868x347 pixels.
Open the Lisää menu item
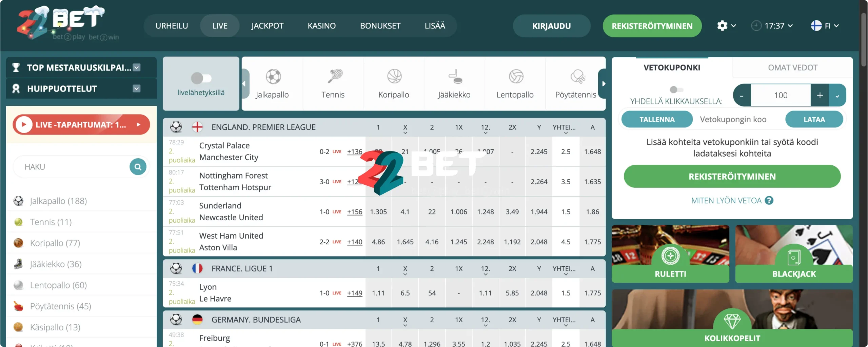coord(435,26)
